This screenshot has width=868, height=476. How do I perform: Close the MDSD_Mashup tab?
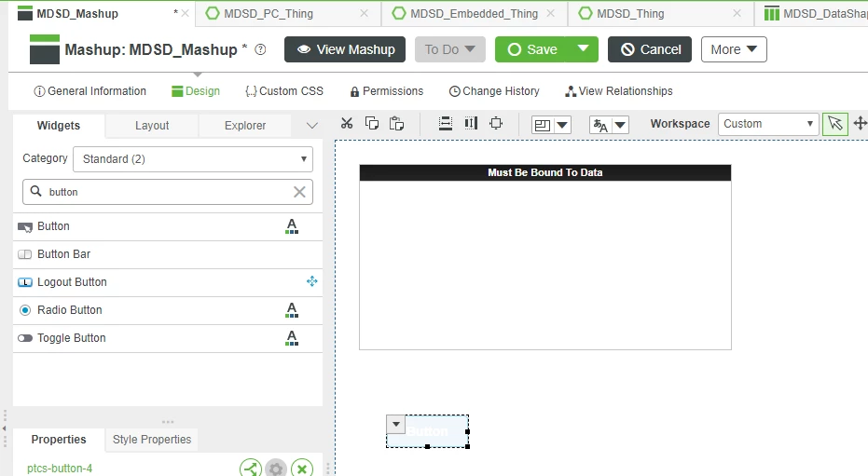coord(185,13)
